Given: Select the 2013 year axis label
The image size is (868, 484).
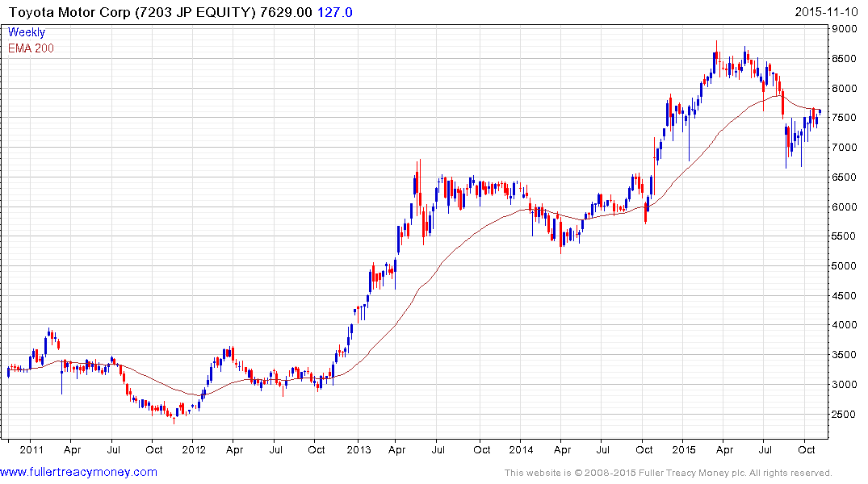Looking at the screenshot, I should 359,449.
